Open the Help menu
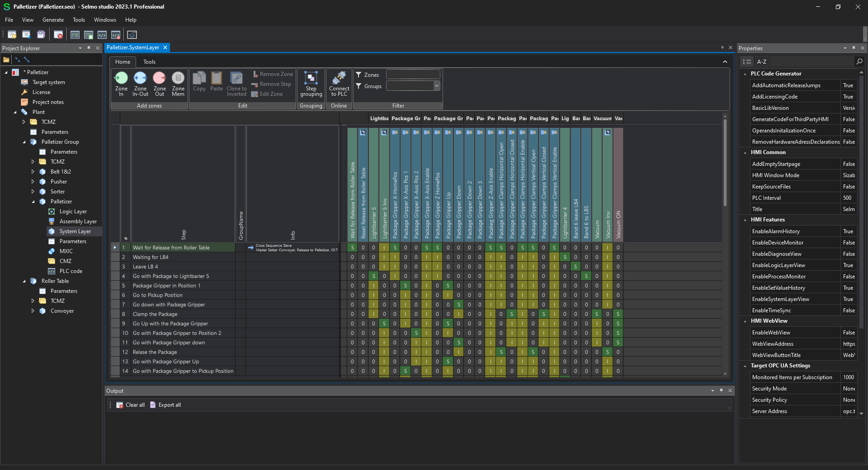This screenshot has height=470, width=868. 131,20
